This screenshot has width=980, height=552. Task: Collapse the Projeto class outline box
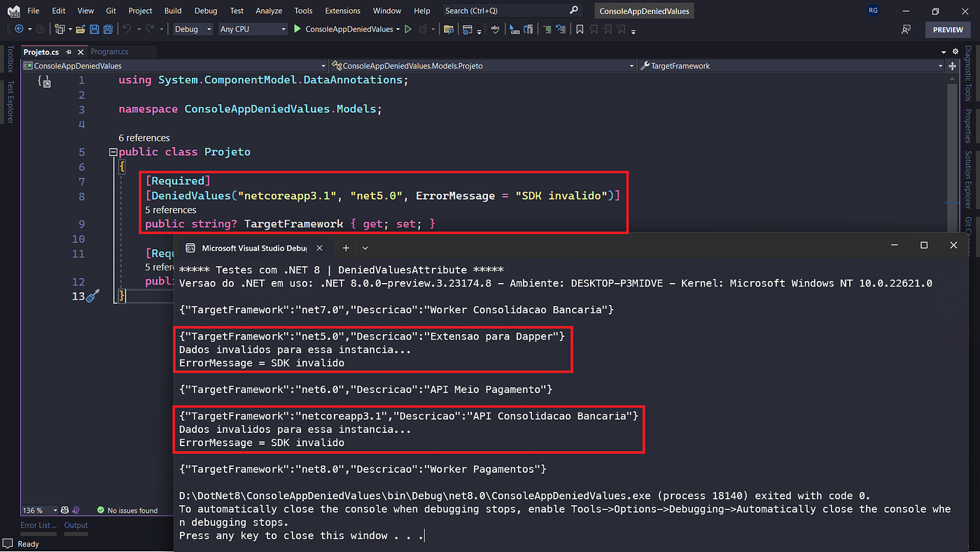(x=113, y=152)
